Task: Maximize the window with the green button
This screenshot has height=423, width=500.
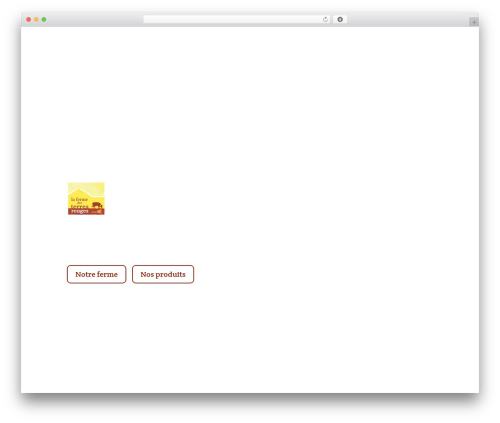Action: [x=44, y=20]
